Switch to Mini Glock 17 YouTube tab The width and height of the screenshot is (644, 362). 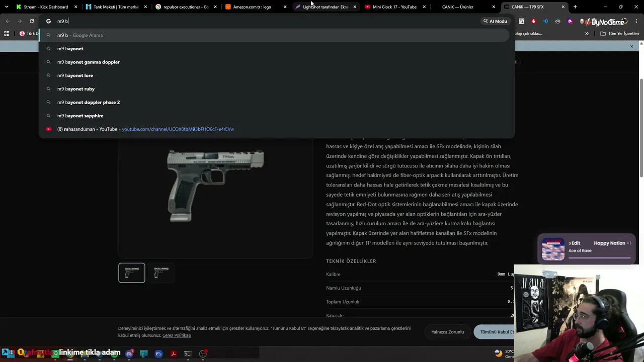click(394, 7)
